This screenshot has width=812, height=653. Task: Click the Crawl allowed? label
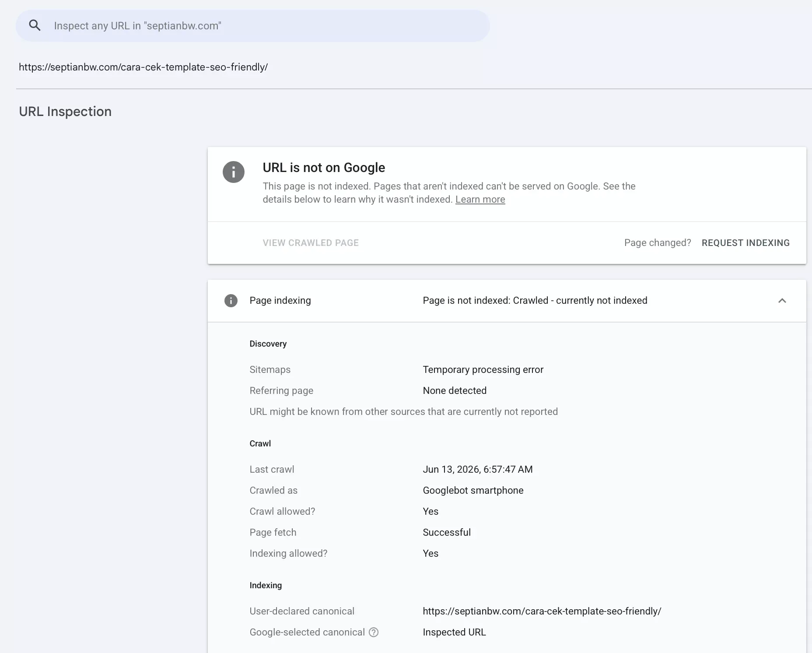tap(282, 512)
